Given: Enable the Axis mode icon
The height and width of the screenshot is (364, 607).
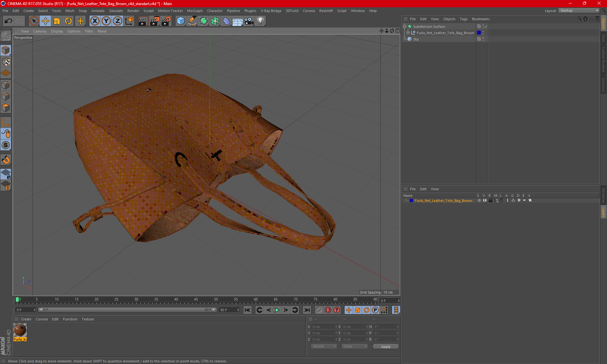Looking at the screenshot, I should 6,122.
